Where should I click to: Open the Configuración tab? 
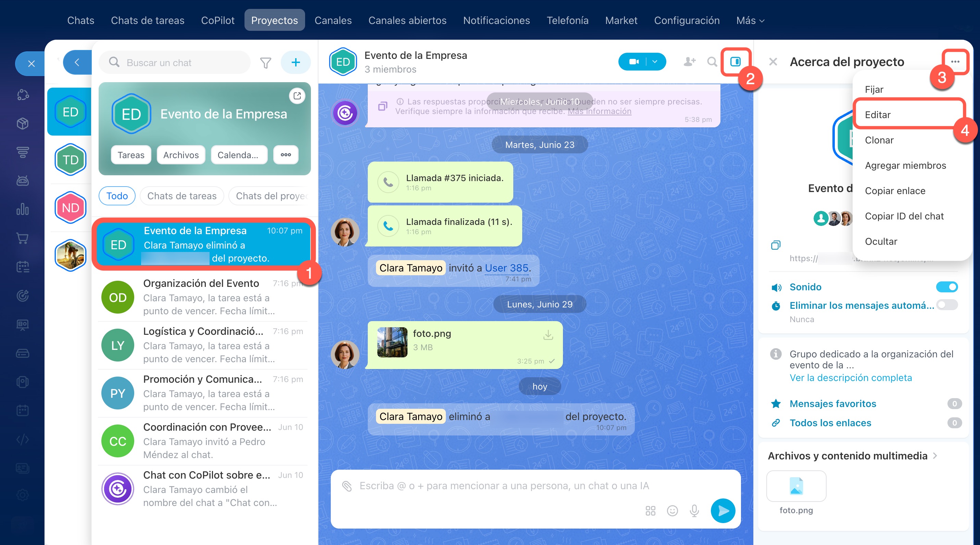tap(687, 20)
